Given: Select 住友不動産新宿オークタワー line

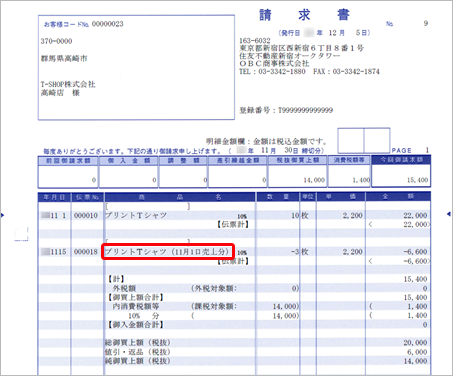Looking at the screenshot, I should click(289, 56).
